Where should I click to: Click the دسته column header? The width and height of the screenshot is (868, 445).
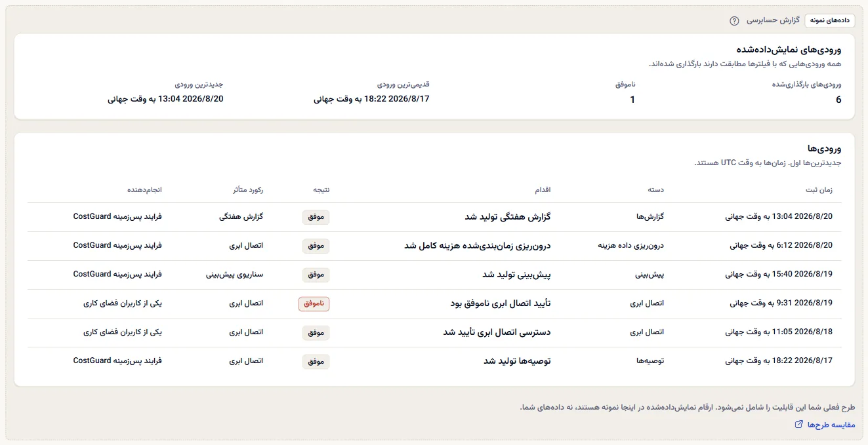656,190
